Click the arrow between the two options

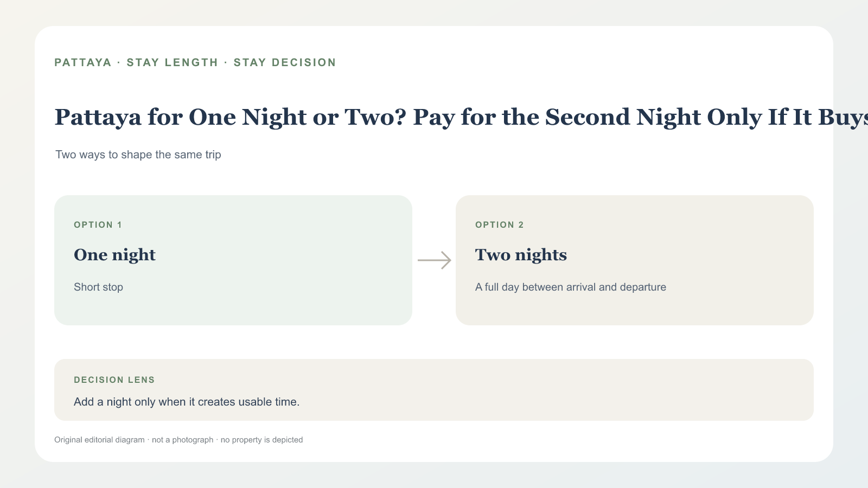pos(434,260)
